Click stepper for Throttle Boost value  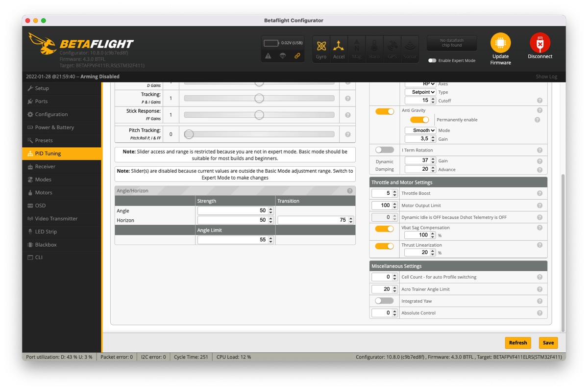pyautogui.click(x=395, y=193)
